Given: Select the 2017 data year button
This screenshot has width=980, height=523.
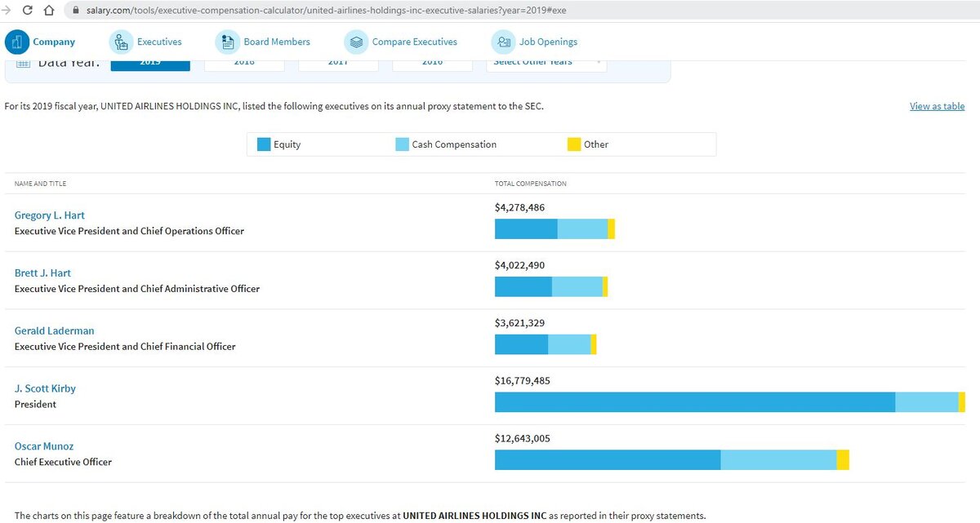Looking at the screenshot, I should (x=338, y=65).
